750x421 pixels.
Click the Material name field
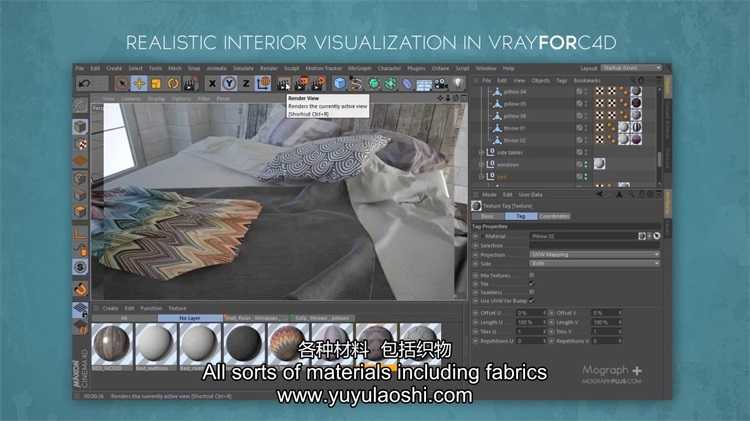[583, 236]
